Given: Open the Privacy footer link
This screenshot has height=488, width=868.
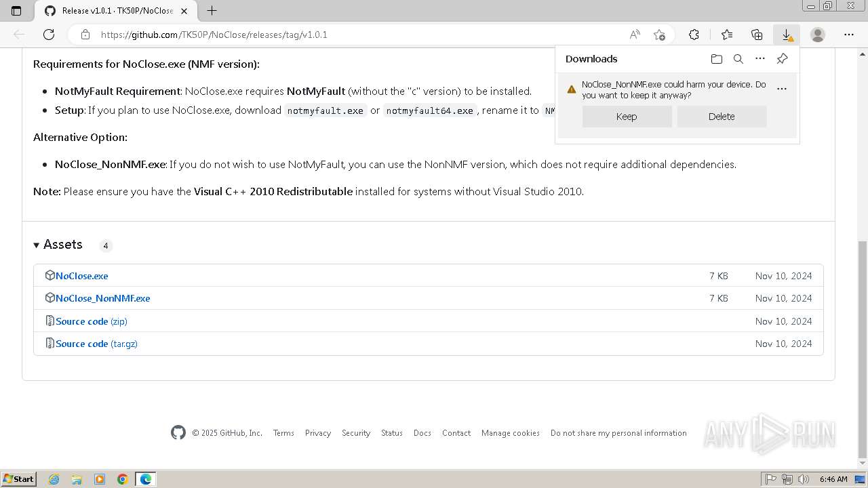Looking at the screenshot, I should click(x=318, y=433).
